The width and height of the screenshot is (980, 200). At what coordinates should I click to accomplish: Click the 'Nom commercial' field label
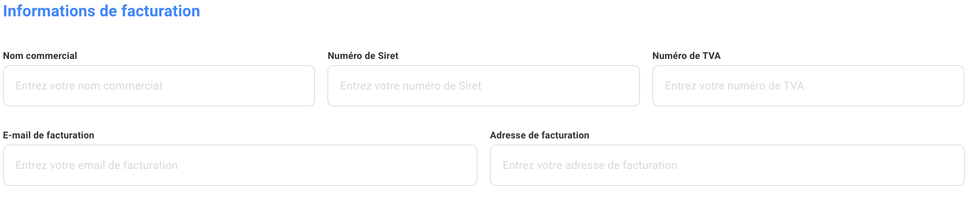[40, 56]
